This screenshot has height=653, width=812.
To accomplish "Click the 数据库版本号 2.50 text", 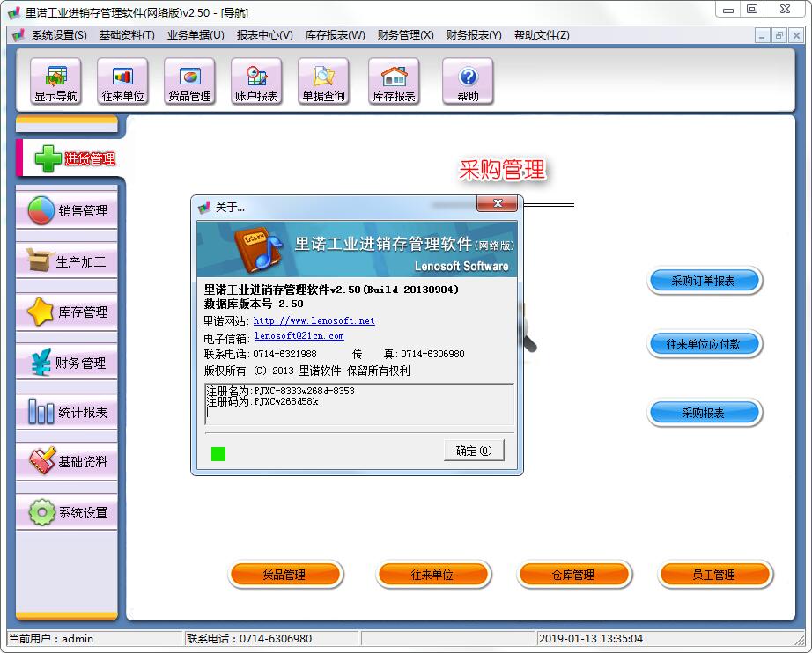I will [x=254, y=304].
